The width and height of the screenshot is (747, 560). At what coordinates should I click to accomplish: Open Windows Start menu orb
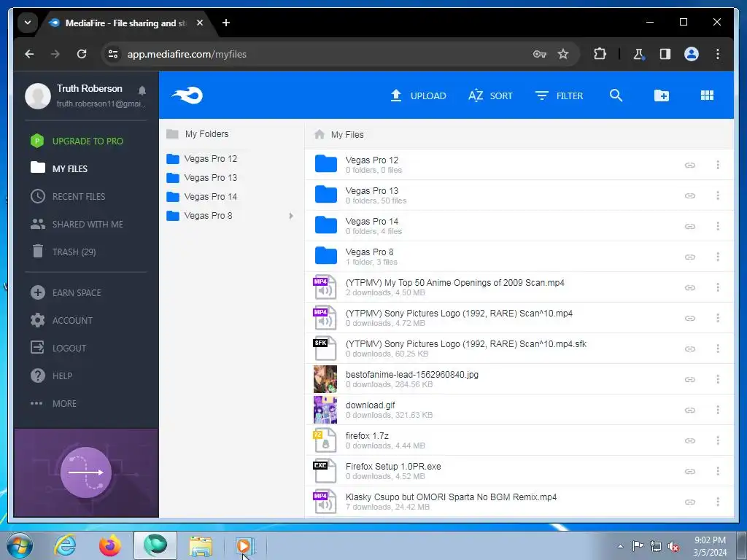tap(20, 545)
